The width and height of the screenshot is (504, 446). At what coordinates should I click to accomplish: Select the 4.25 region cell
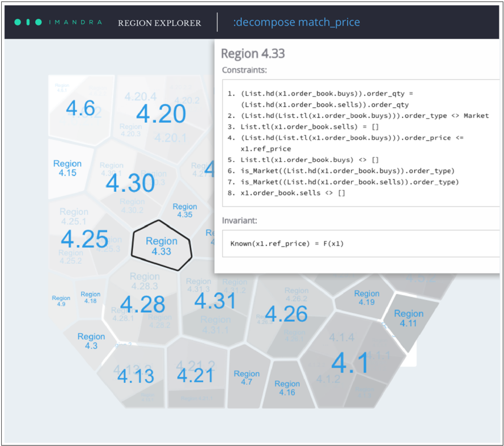click(84, 239)
